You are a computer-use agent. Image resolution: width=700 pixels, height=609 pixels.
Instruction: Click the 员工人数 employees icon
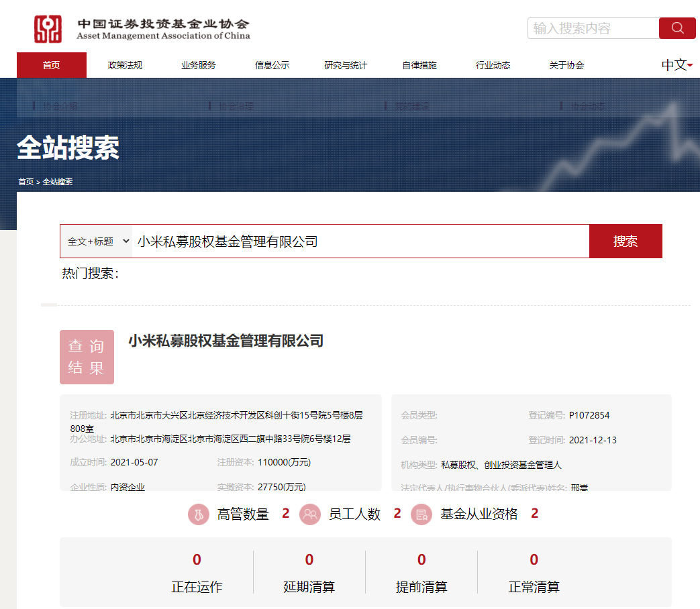pos(310,514)
